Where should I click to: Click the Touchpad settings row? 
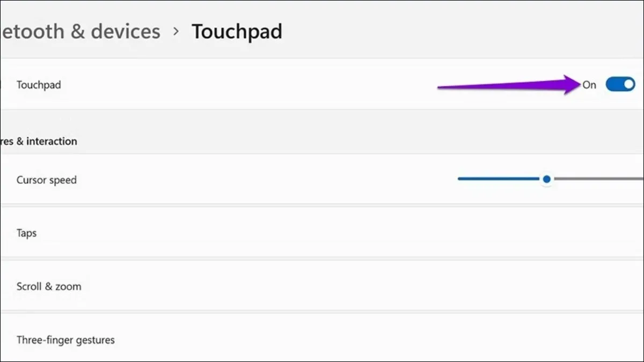(x=268, y=84)
